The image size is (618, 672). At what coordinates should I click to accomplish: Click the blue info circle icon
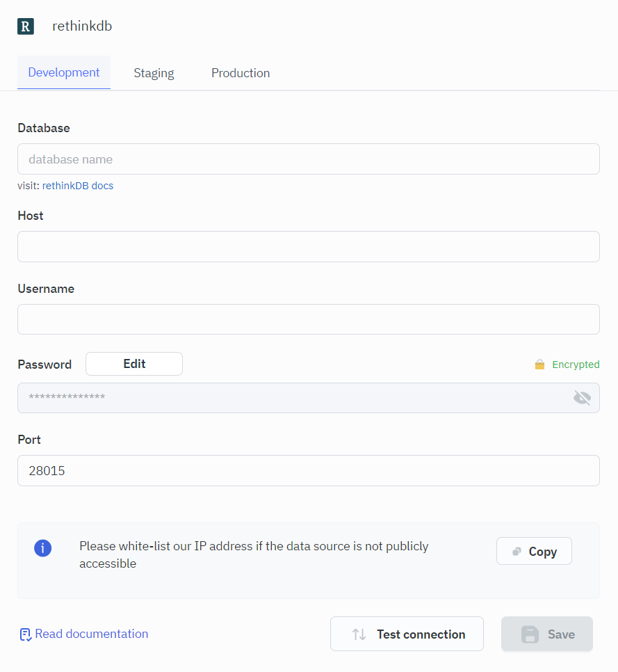(x=43, y=547)
